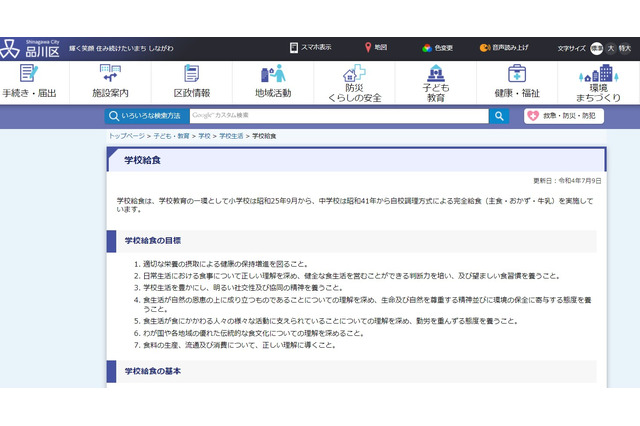Click the blue magnifier search button
The width and height of the screenshot is (640, 426).
499,116
